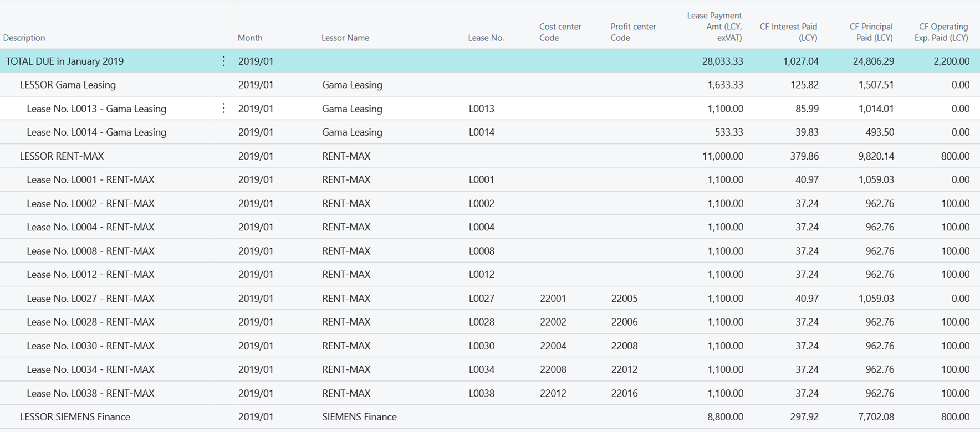Image resolution: width=980 pixels, height=432 pixels.
Task: Click lease payment 533.33 for L0014
Action: point(729,132)
